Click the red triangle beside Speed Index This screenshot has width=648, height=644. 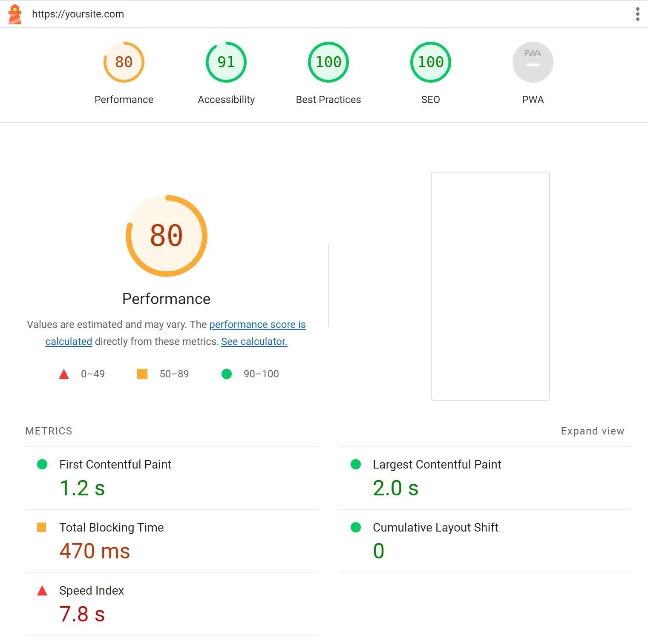click(42, 591)
